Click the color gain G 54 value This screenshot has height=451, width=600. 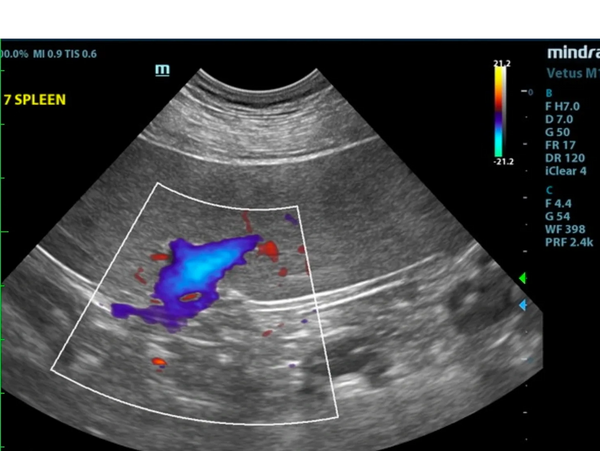tap(560, 216)
